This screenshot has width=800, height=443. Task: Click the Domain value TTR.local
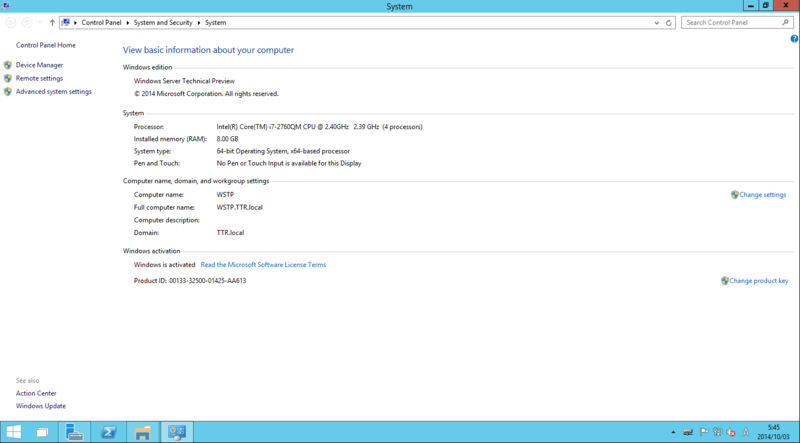230,233
